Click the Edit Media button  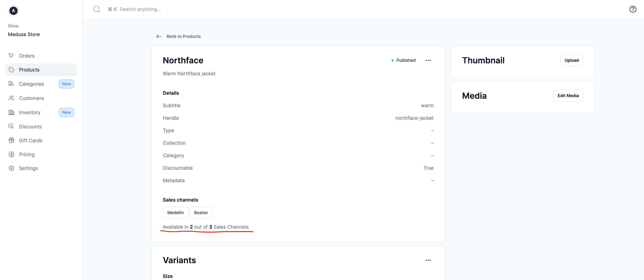[x=568, y=95]
